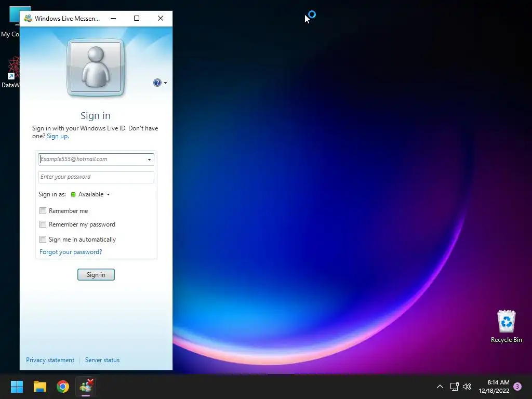Open the blue help question mark icon
Screen dimensions: 532x399
coord(157,83)
